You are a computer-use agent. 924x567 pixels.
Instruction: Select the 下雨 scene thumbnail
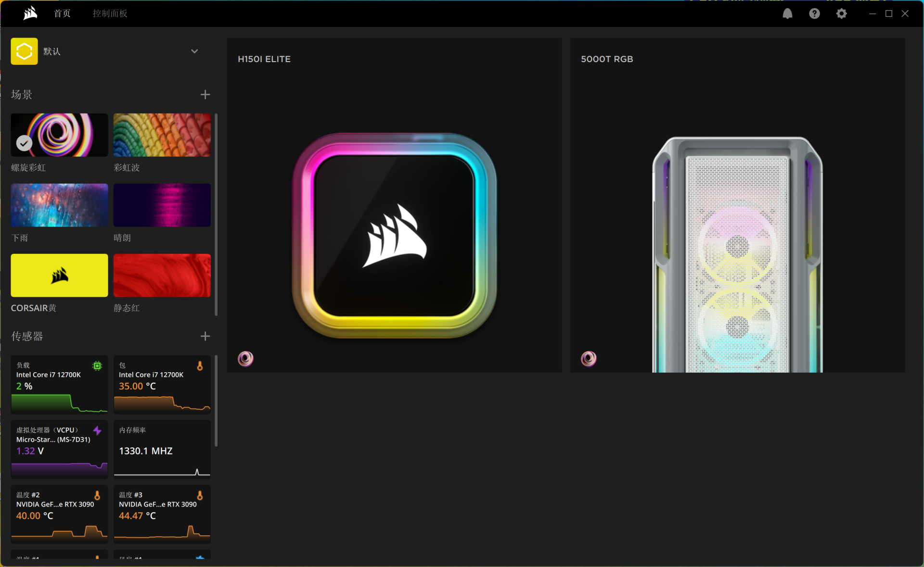pos(59,205)
